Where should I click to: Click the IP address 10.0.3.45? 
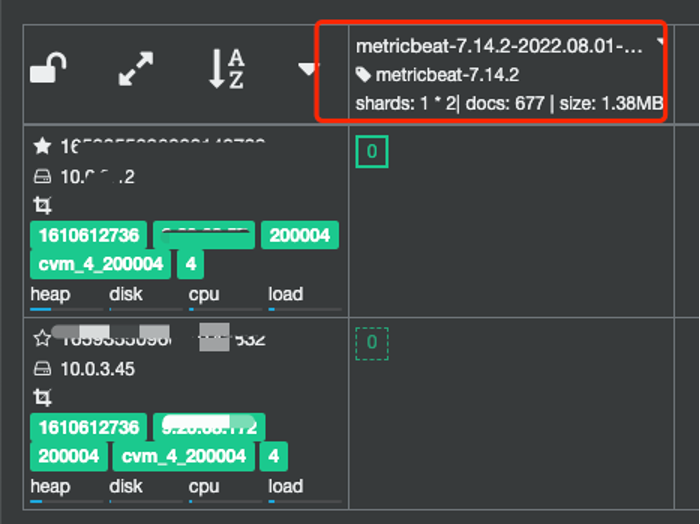(97, 369)
